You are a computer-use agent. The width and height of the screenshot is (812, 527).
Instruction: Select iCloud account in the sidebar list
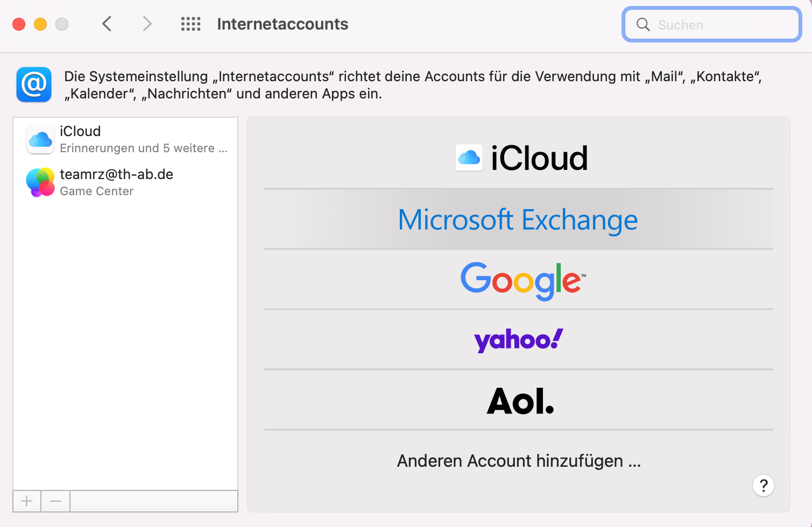tap(125, 139)
